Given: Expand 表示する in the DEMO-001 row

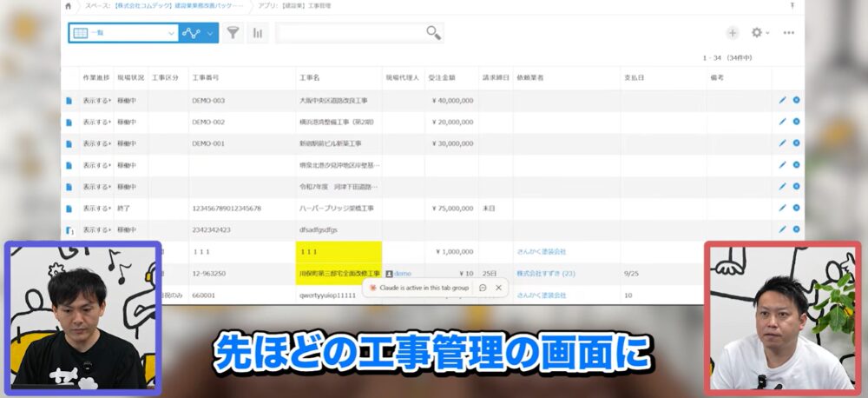Looking at the screenshot, I should point(96,143).
